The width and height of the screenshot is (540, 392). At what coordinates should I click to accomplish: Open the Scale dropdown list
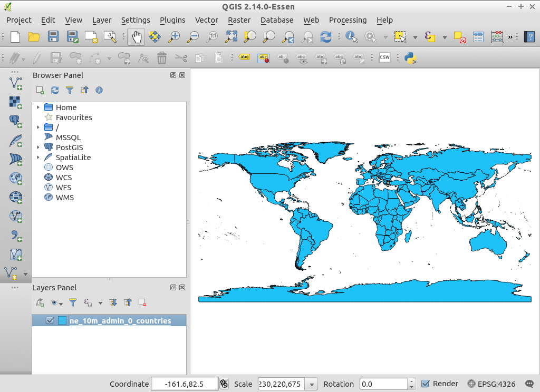[x=311, y=384]
